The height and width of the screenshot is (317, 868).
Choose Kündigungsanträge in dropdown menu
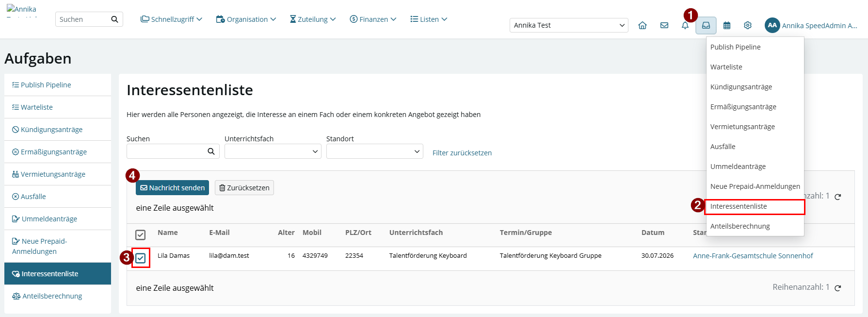pyautogui.click(x=755, y=87)
